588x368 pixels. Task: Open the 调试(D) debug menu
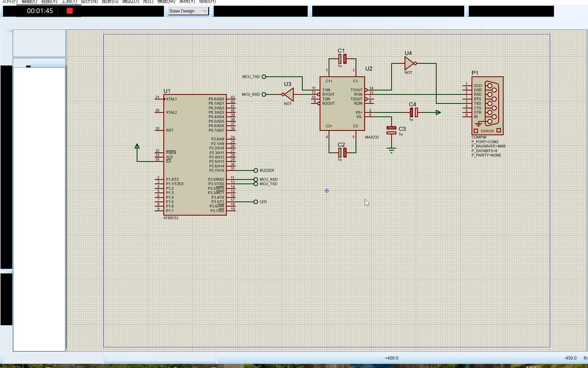pos(130,2)
